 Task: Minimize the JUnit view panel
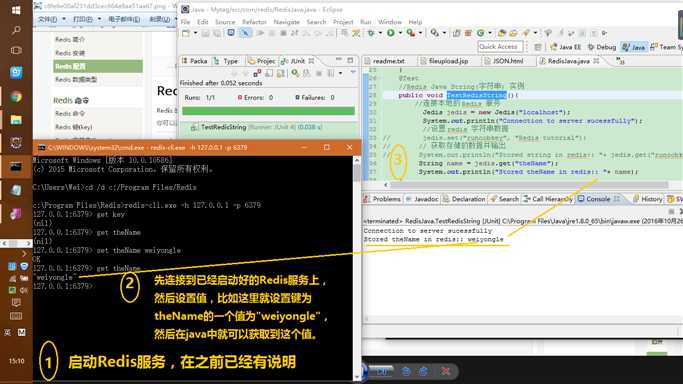338,60
